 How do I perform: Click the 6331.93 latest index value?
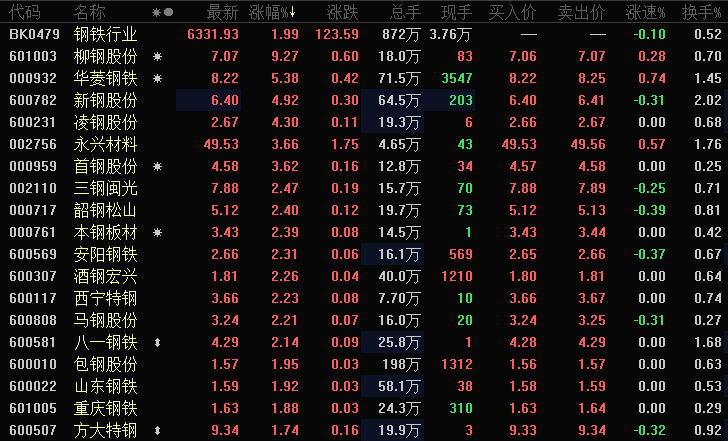[x=213, y=34]
